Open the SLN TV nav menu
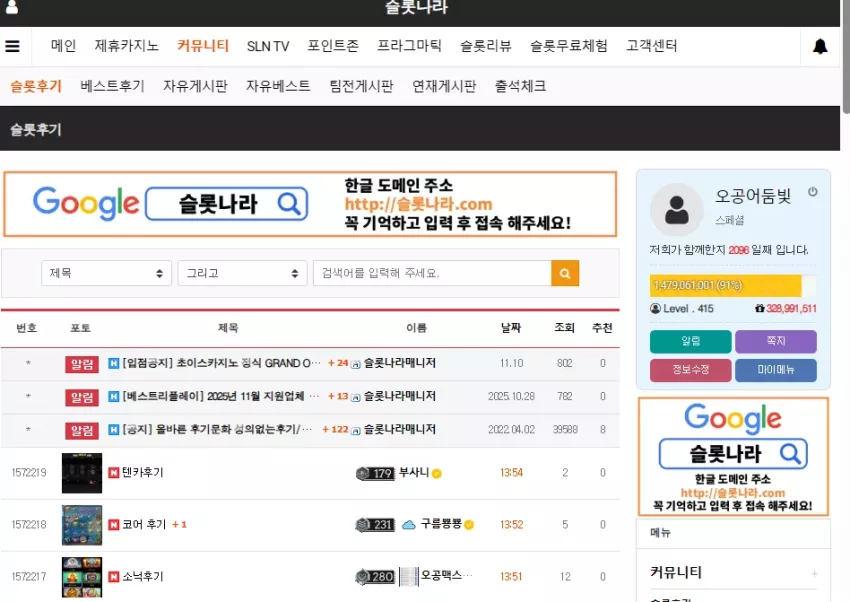This screenshot has height=602, width=850. [x=268, y=47]
